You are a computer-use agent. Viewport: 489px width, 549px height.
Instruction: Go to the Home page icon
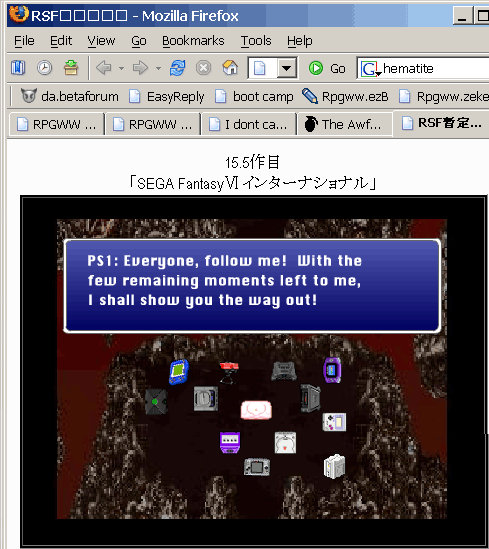pyautogui.click(x=230, y=68)
